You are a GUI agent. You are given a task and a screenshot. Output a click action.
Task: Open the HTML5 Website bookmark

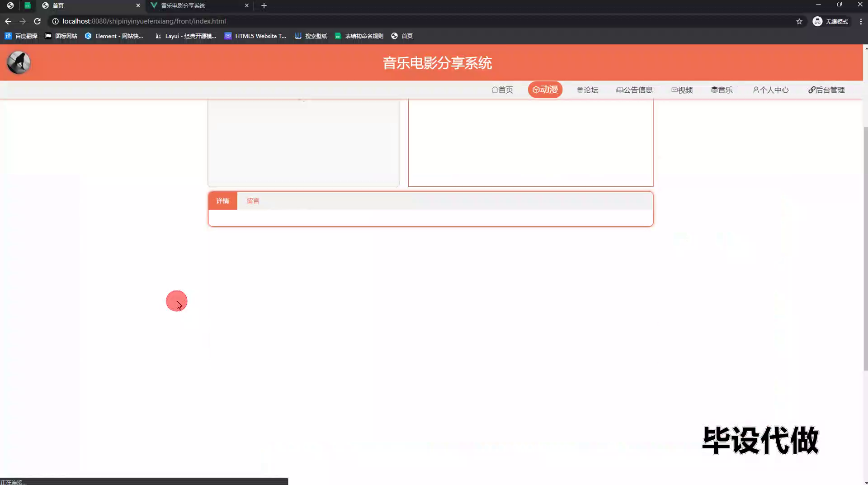(255, 36)
